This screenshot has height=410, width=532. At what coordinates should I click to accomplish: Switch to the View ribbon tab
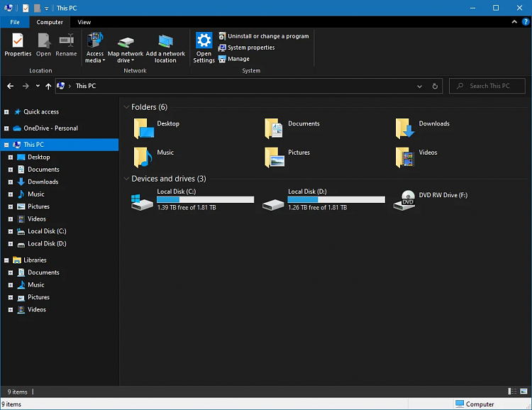pos(84,22)
